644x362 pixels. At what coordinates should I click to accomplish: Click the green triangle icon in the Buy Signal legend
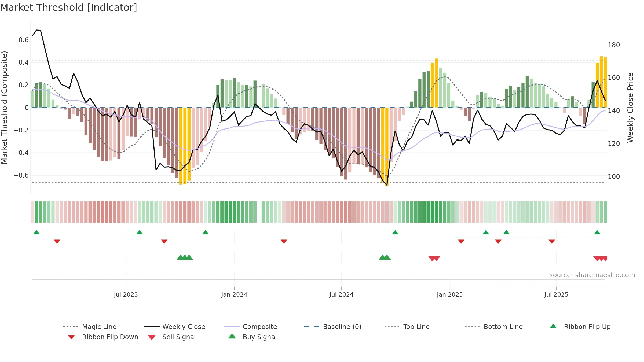232,336
